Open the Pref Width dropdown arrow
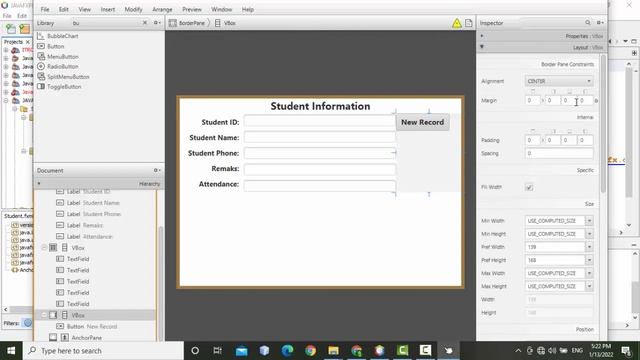640x360 pixels. tap(589, 247)
